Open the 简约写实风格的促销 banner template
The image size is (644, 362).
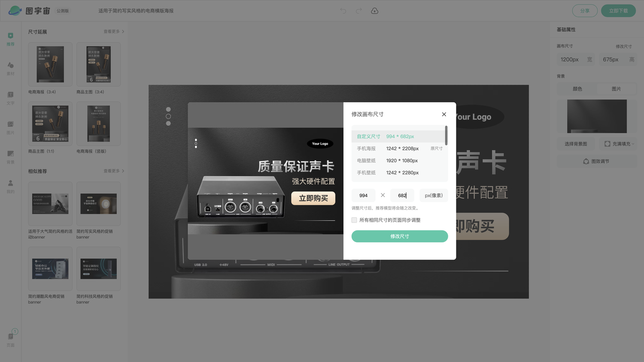click(98, 204)
